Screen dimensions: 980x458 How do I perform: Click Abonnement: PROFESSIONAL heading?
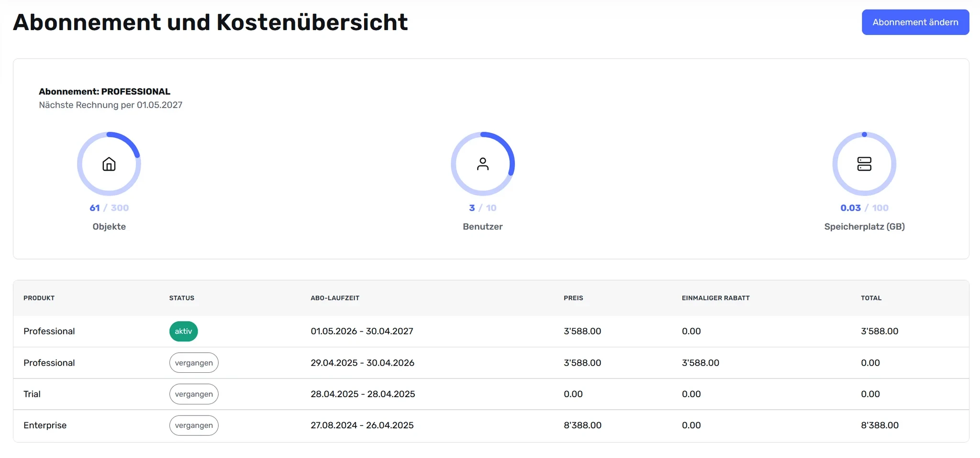click(x=104, y=91)
